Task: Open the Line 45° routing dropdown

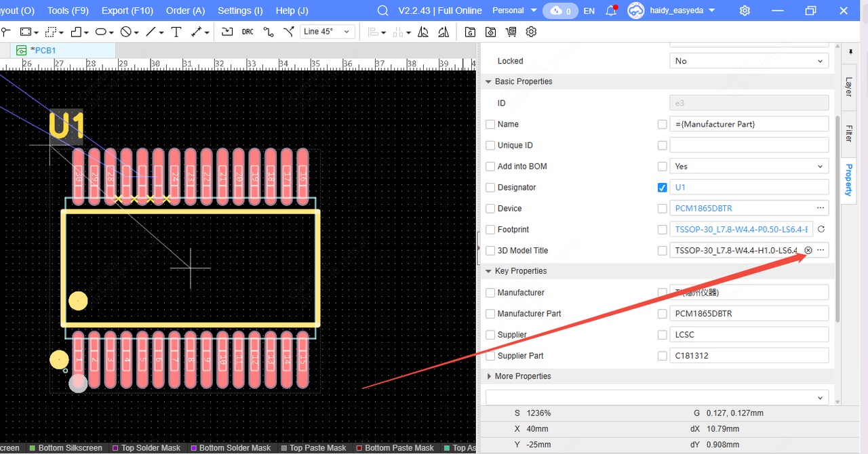Action: (x=328, y=32)
